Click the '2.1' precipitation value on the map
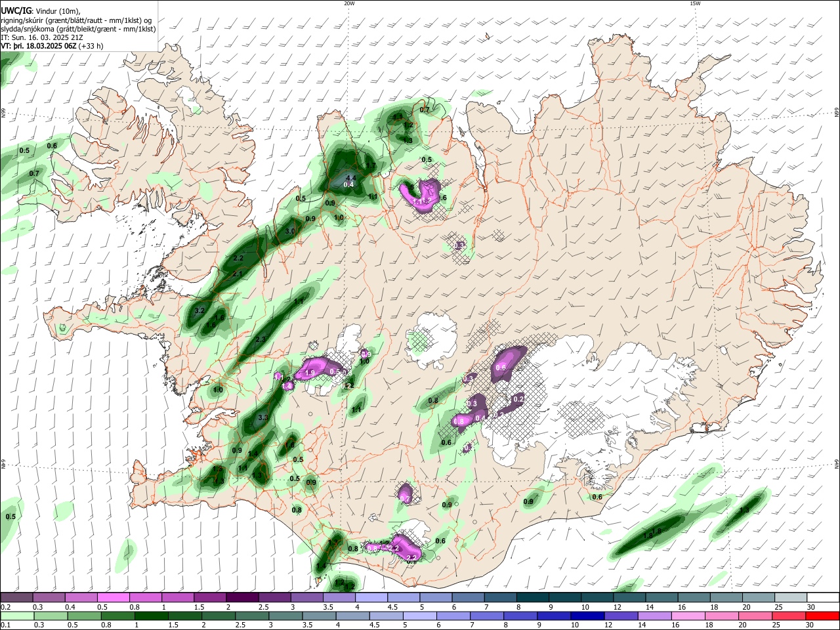Screen dimensions: 840x630 [238, 274]
